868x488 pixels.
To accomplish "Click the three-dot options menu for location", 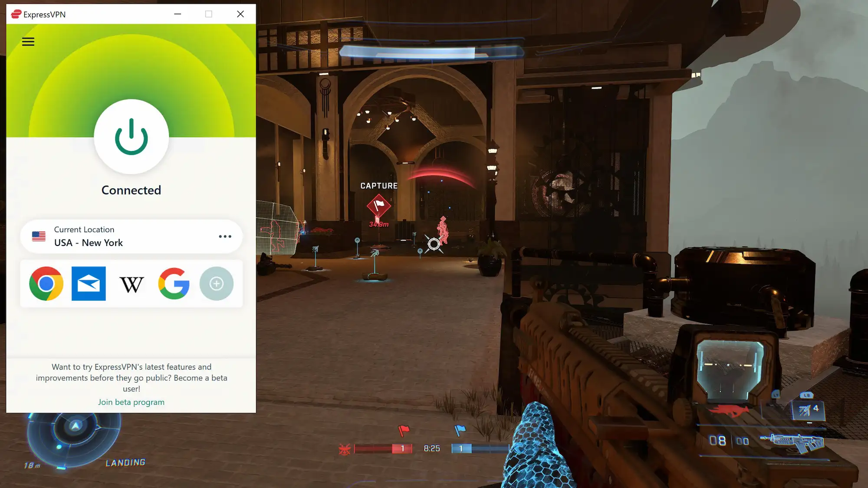I will tap(225, 236).
